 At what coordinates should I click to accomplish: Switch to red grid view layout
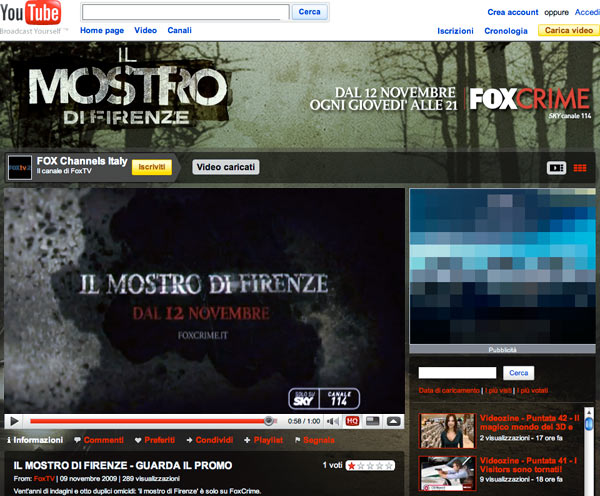pyautogui.click(x=580, y=167)
